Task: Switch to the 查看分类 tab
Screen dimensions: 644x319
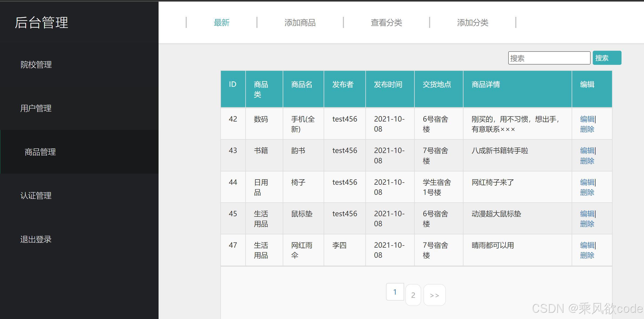Action: point(387,23)
